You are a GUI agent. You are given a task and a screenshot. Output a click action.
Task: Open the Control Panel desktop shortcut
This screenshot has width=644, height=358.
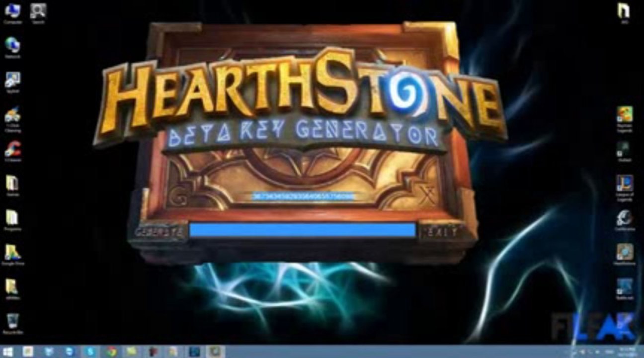(x=12, y=83)
